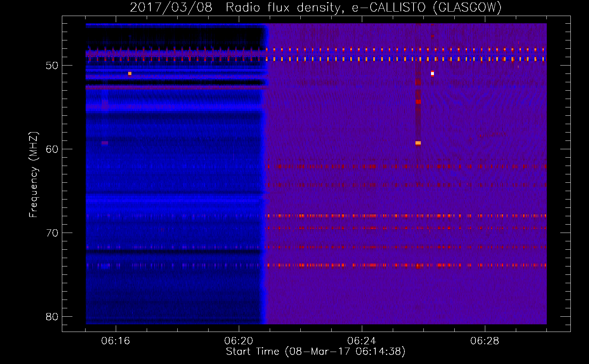Click the 50 MHz frequency tick label
589x364 pixels.
coord(52,66)
